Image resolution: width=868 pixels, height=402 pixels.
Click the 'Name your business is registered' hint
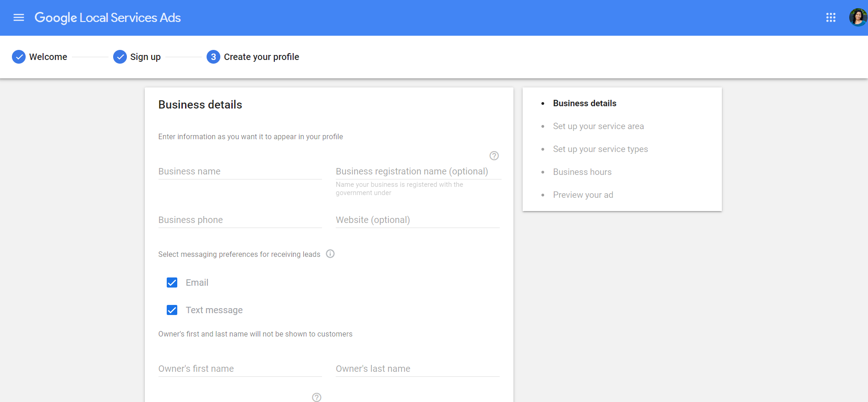399,189
